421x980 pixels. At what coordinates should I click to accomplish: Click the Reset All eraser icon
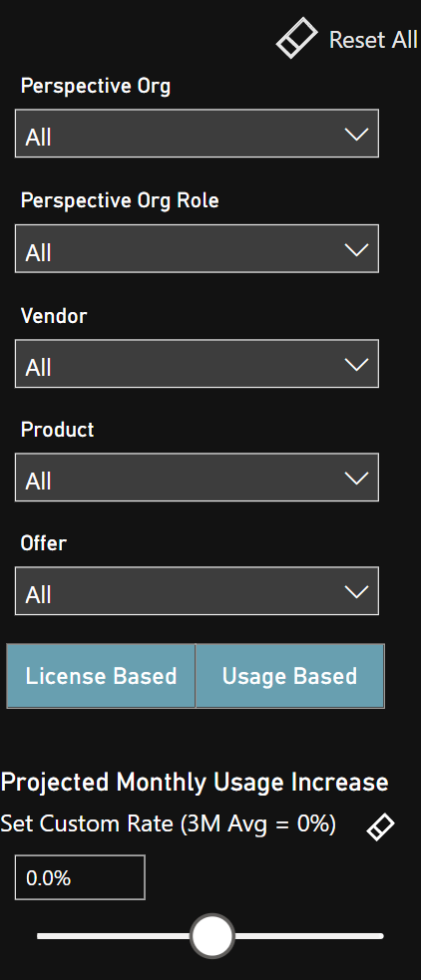tap(297, 39)
